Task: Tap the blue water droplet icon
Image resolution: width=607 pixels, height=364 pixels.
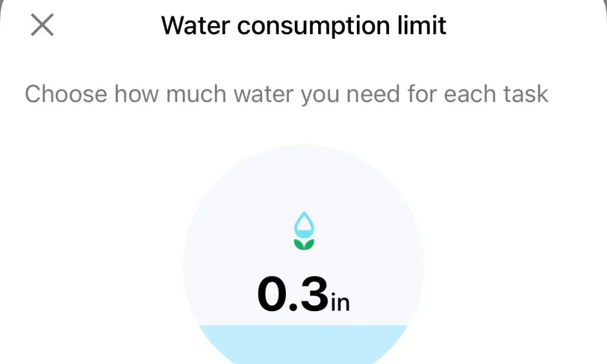Action: pyautogui.click(x=304, y=224)
